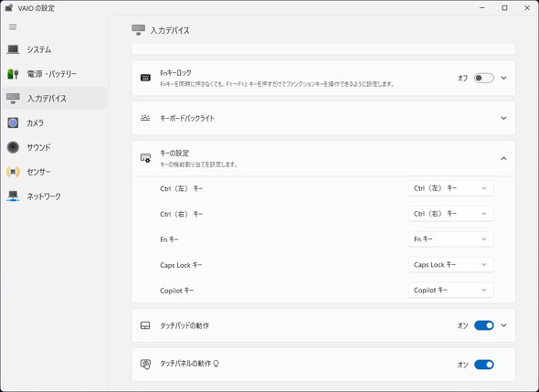Click the サウンド speaker icon
This screenshot has width=539, height=392.
coord(13,147)
